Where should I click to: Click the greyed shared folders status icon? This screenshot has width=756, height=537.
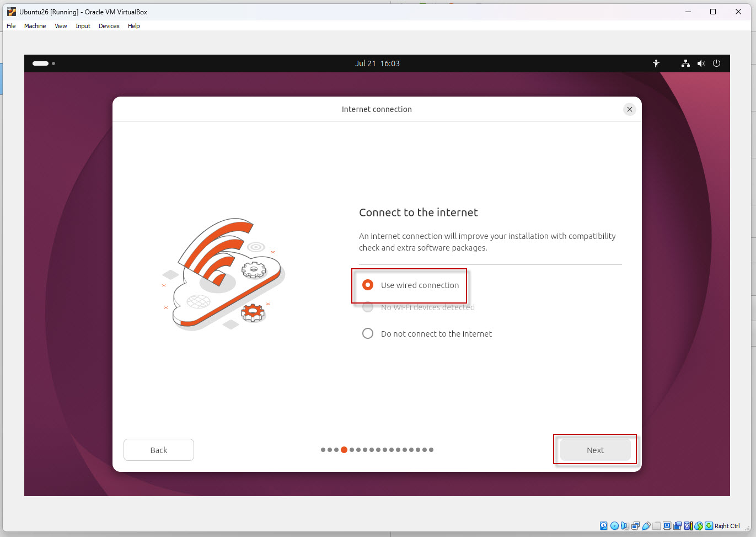point(656,526)
